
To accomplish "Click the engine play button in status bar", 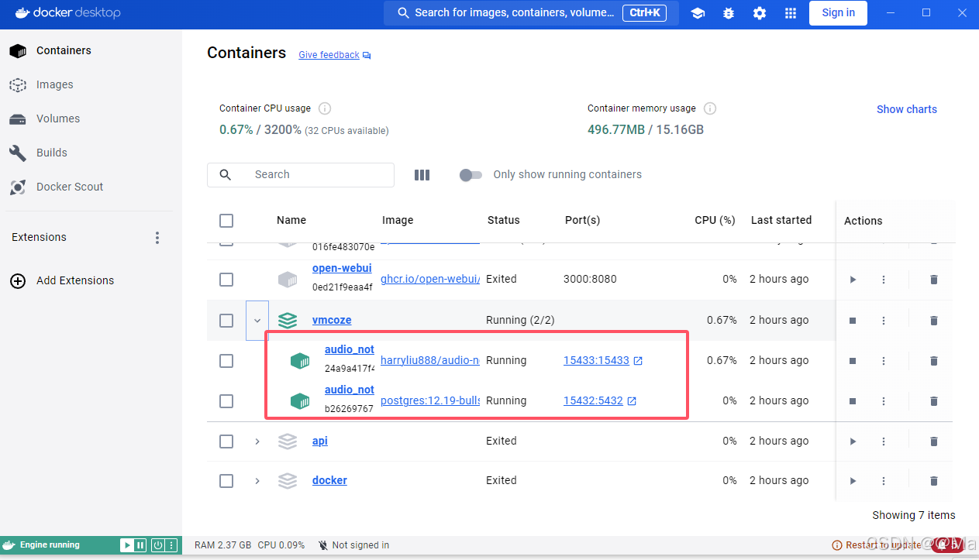I will click(x=126, y=545).
